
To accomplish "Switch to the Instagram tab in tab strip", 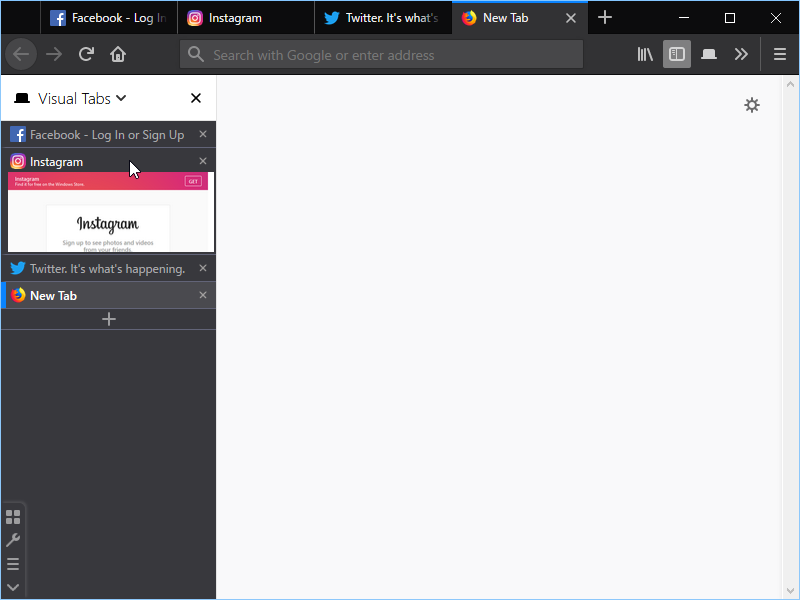I will click(x=246, y=18).
